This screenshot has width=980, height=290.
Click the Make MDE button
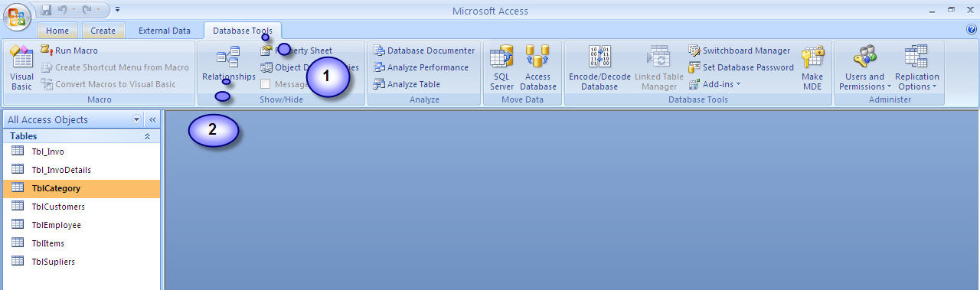[812, 67]
